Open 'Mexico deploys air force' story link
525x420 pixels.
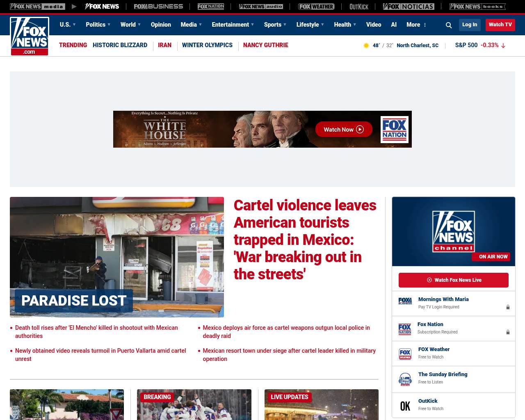pyautogui.click(x=286, y=332)
